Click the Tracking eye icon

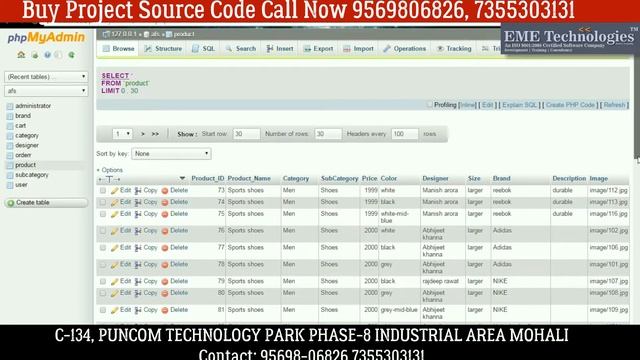[x=440, y=49]
